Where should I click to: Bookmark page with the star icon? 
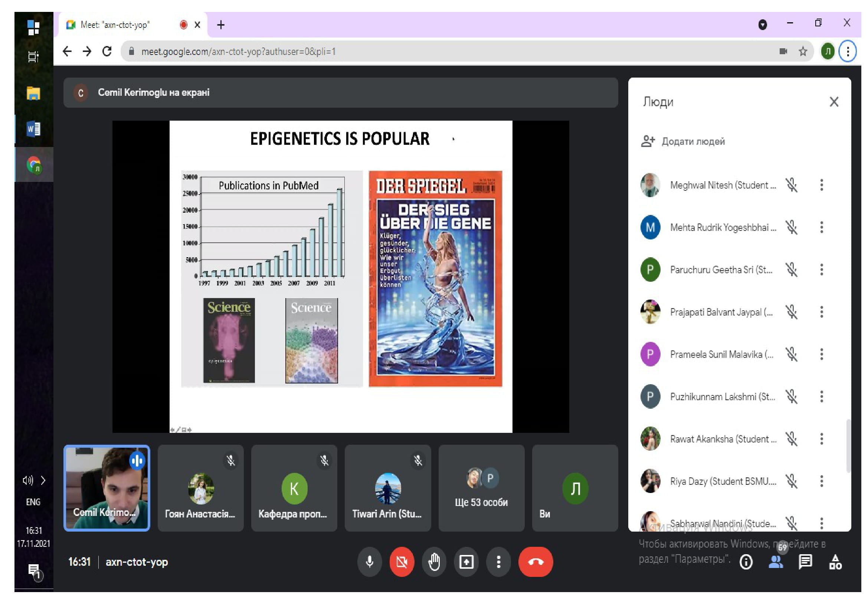pyautogui.click(x=803, y=52)
